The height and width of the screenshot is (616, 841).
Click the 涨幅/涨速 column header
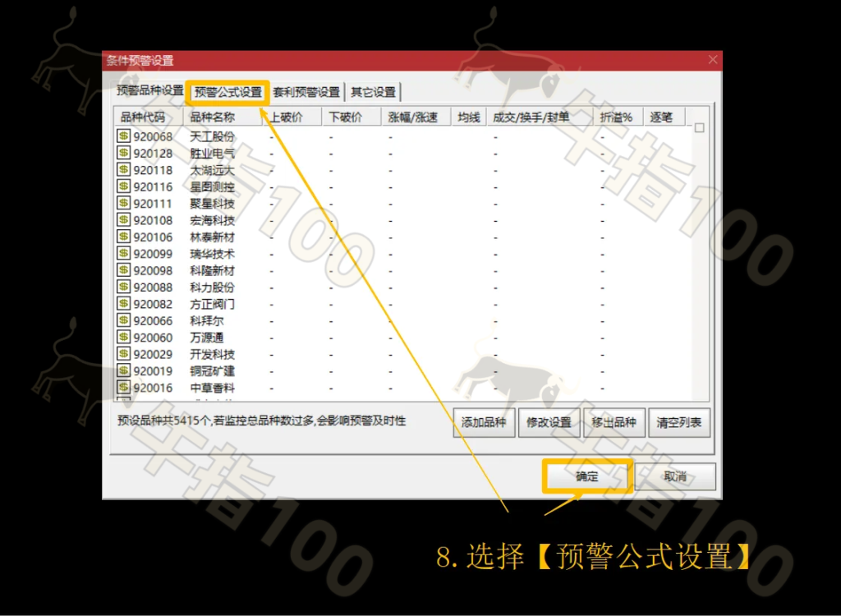416,117
